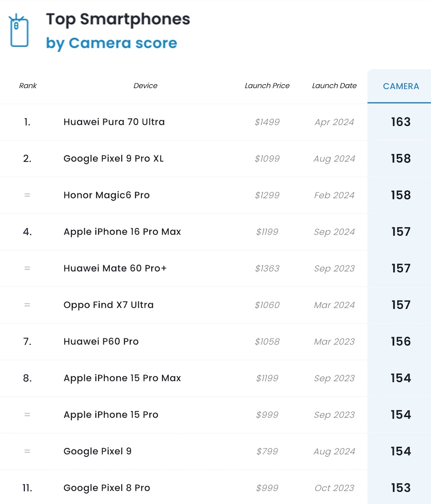This screenshot has height=504, width=431.
Task: Select Huawei P60 Pro device
Action: pos(101,342)
